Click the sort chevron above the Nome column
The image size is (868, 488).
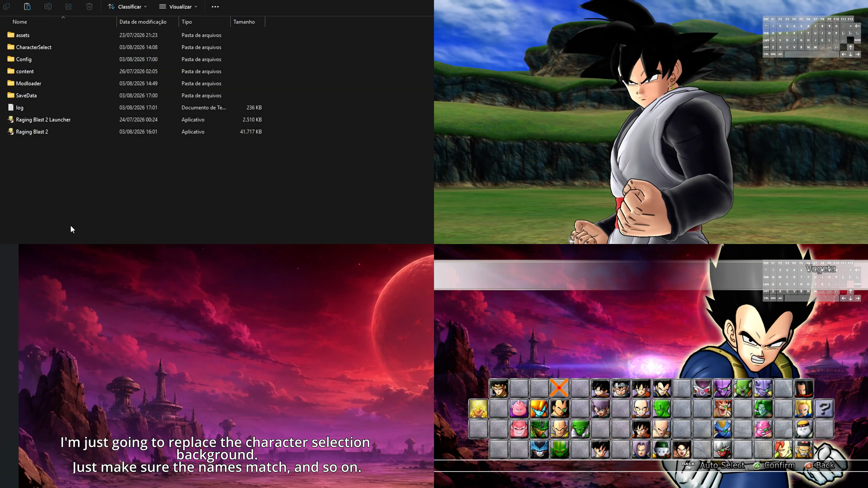click(x=63, y=17)
